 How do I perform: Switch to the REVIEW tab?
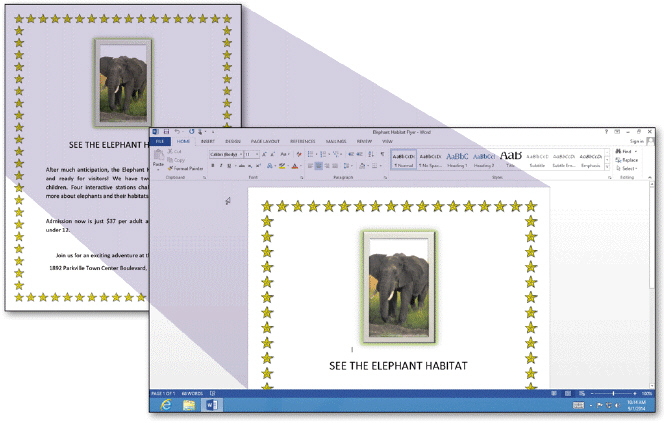pyautogui.click(x=364, y=141)
